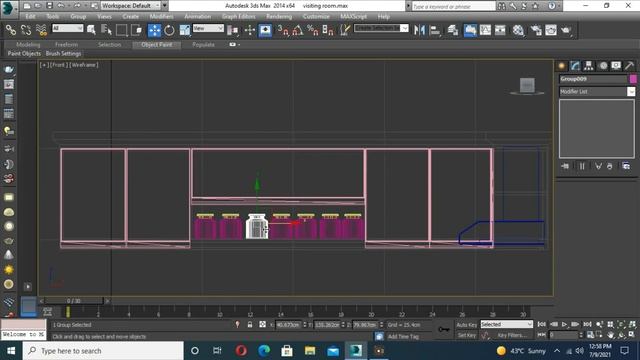Click the Select and Scale tool
640x360 pixels.
pyautogui.click(x=184, y=30)
